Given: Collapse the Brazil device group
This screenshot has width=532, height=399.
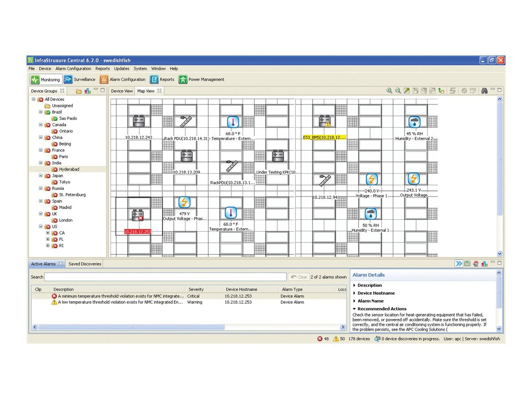Looking at the screenshot, I should point(40,112).
